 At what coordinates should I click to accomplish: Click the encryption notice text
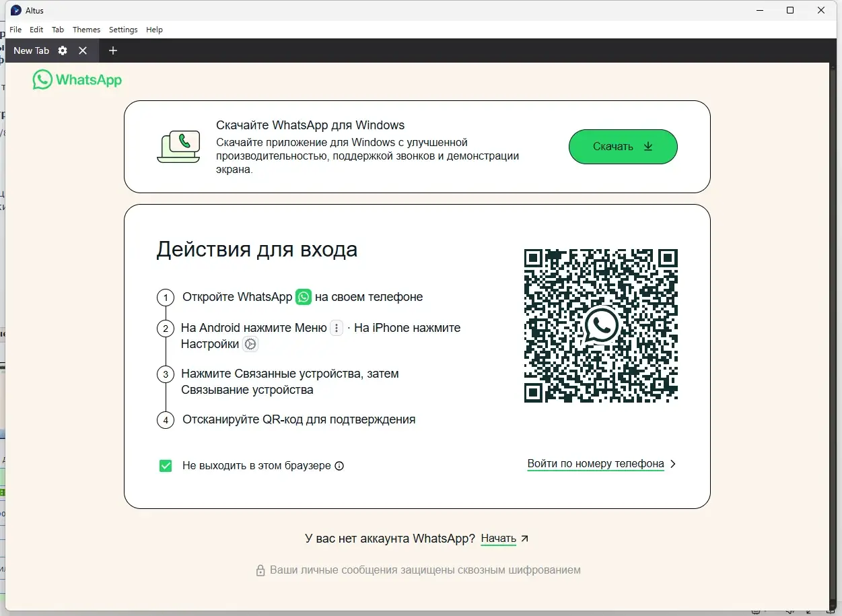click(x=425, y=570)
